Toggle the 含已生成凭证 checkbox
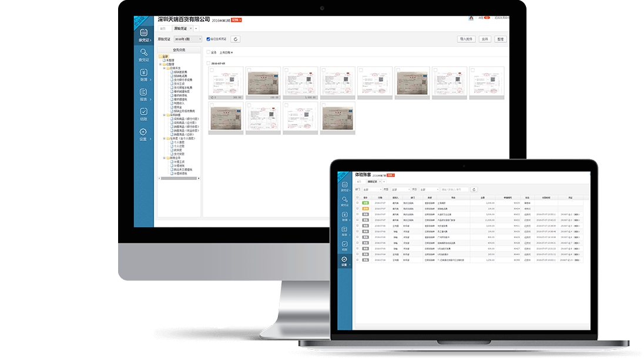The image size is (644, 358). click(x=208, y=39)
